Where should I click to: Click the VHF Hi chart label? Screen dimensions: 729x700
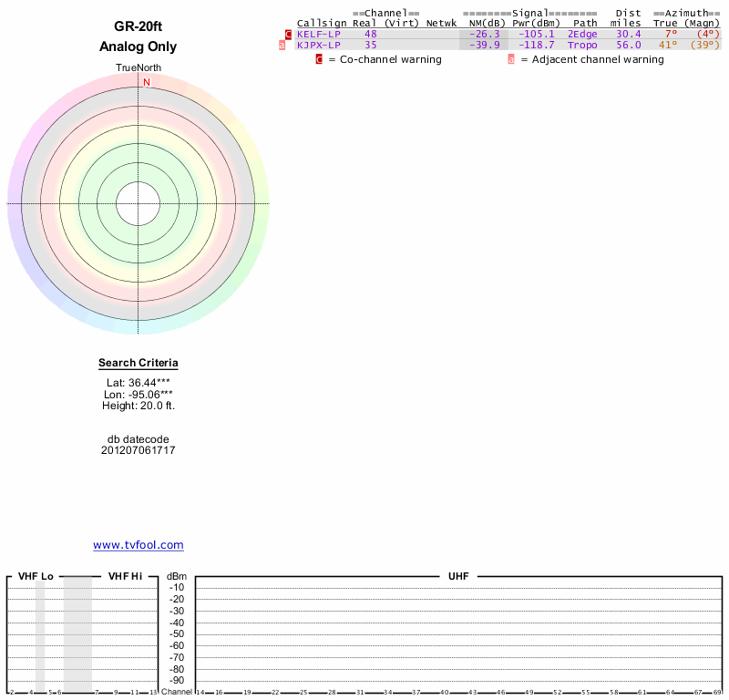coord(125,577)
